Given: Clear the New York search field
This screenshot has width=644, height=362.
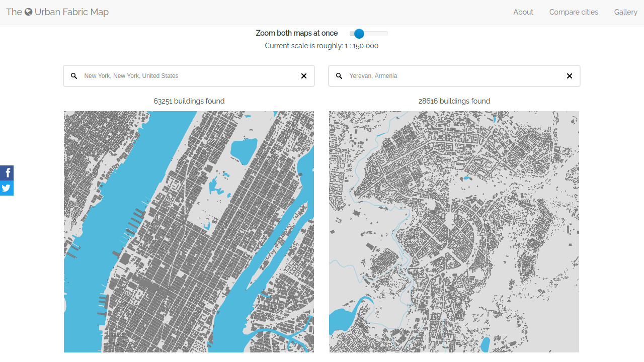Looking at the screenshot, I should 304,76.
